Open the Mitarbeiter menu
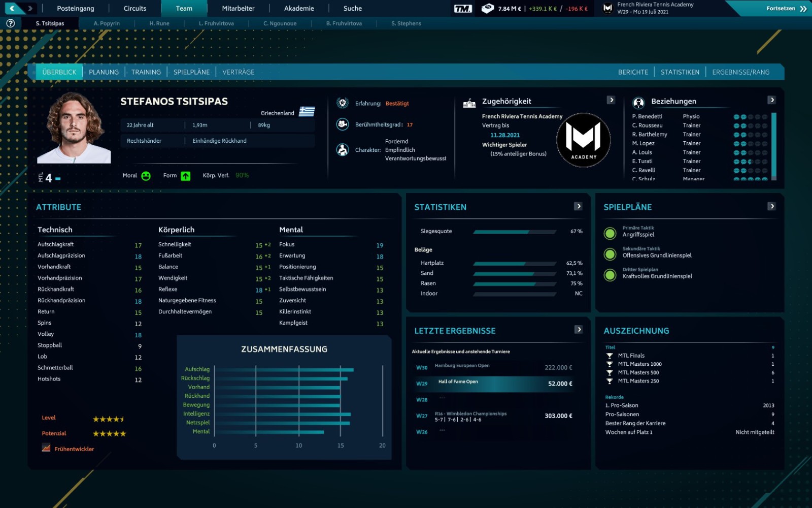 pos(238,9)
